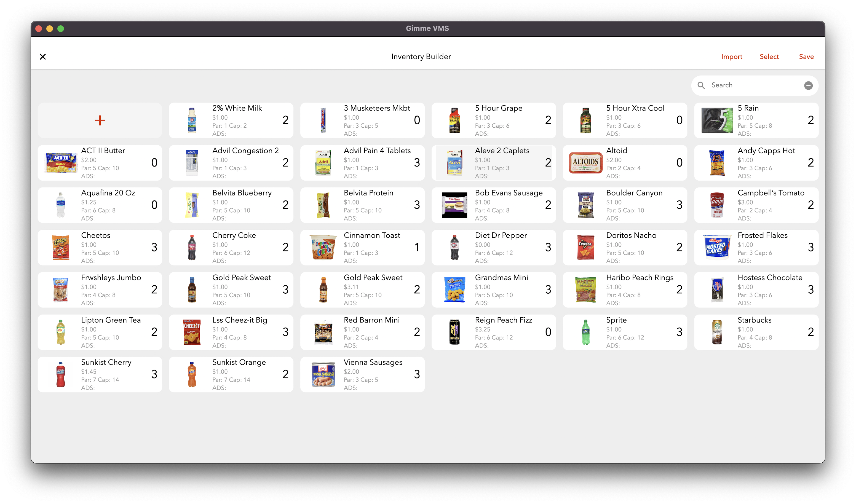This screenshot has width=856, height=504.
Task: Click the Boulder Canyon chips image
Action: tap(586, 205)
